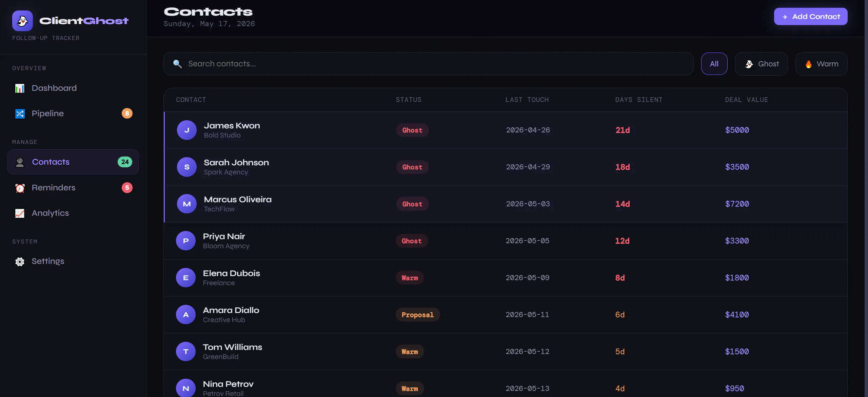
Task: Click the Creative Hub company text
Action: (x=224, y=320)
